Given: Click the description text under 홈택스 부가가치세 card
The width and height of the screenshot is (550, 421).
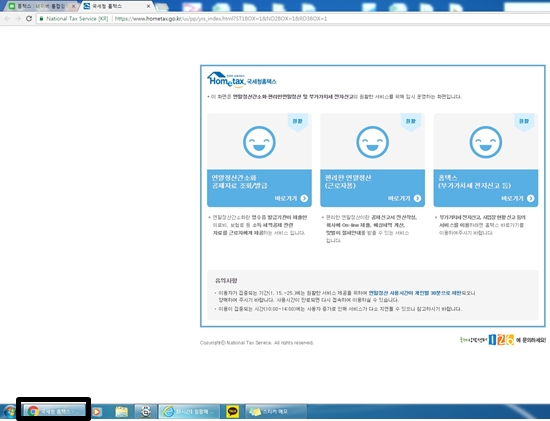Looking at the screenshot, I should pos(481,225).
